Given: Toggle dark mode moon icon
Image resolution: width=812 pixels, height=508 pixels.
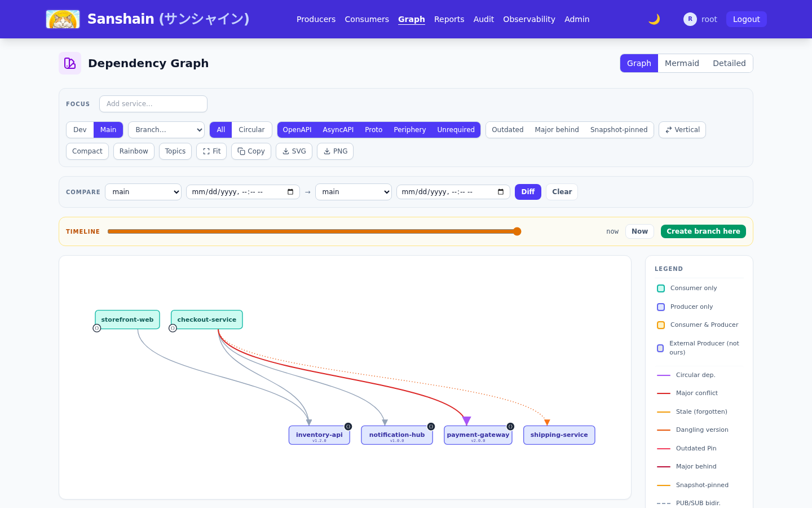Looking at the screenshot, I should pos(654,19).
